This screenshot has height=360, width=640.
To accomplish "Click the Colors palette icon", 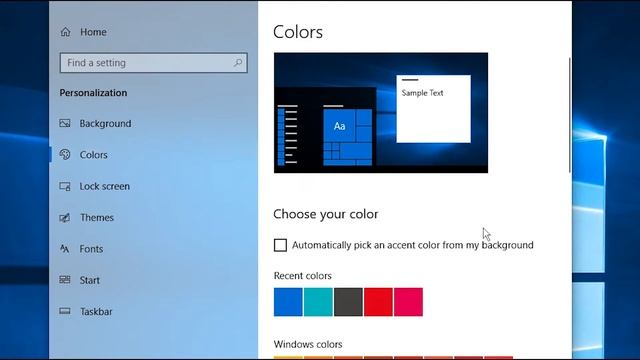I will coord(65,155).
